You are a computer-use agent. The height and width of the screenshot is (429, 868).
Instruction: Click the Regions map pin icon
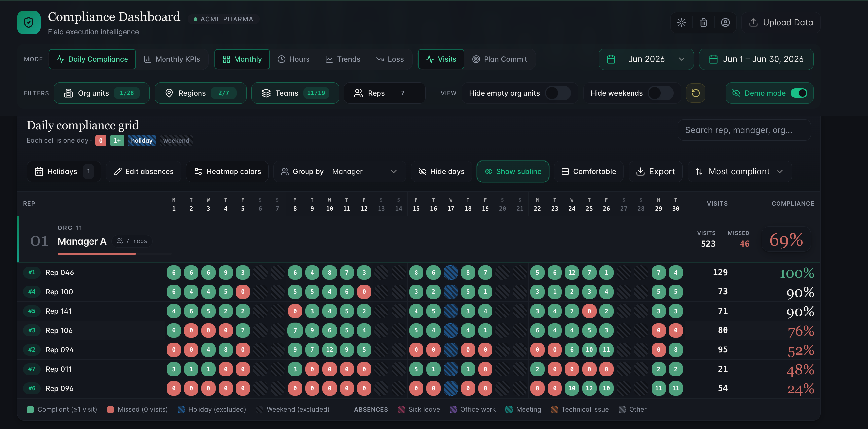169,93
